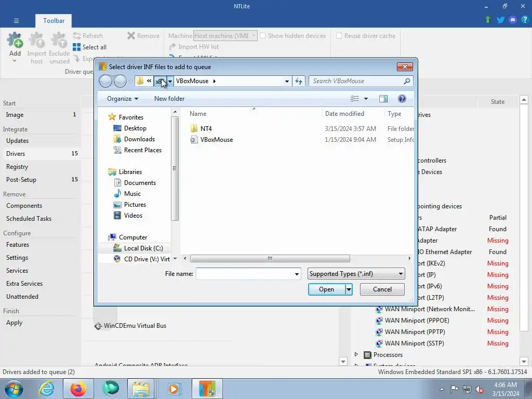532x399 pixels.
Task: Click the File name input field
Action: coord(245,274)
